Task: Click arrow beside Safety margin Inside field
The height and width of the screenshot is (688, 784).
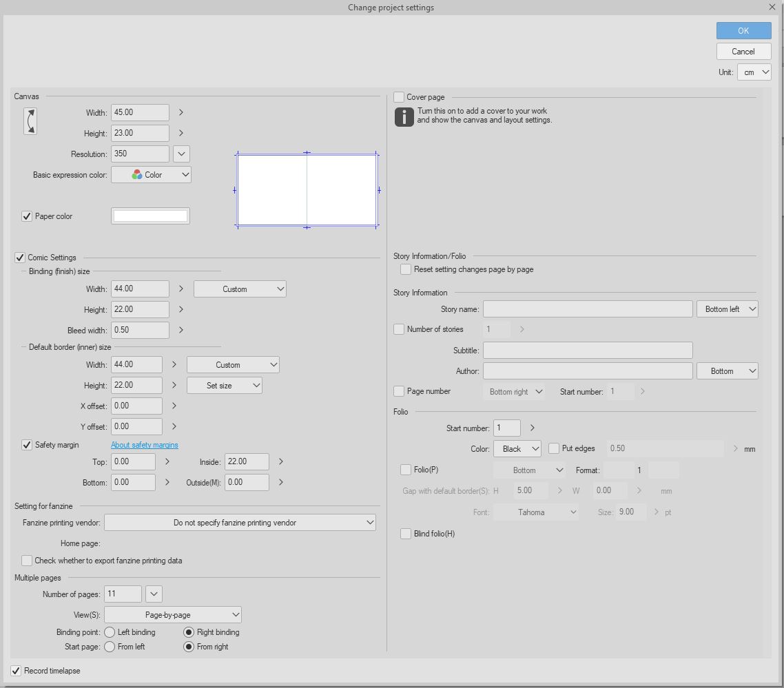Action: click(280, 461)
